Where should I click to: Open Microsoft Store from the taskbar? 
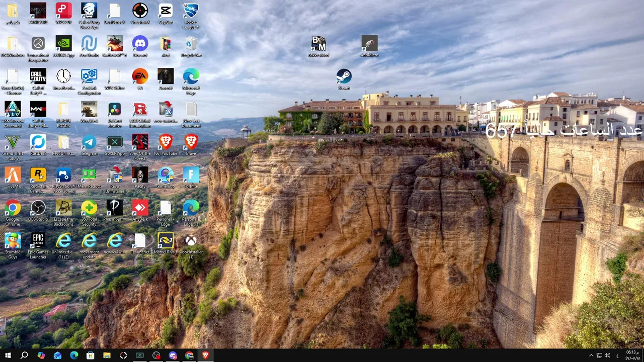(x=91, y=355)
